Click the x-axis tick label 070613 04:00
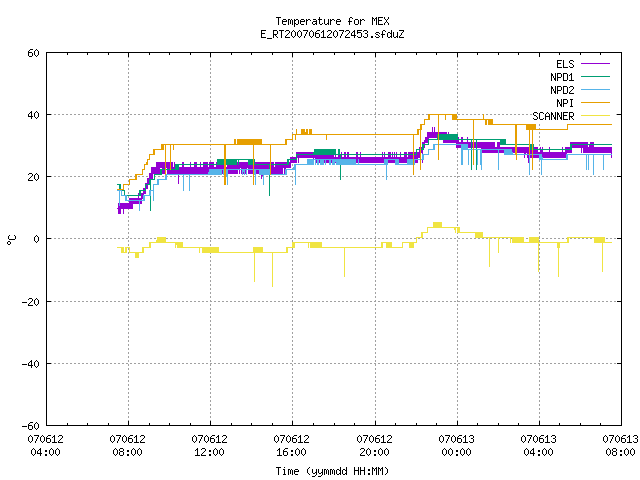The width and height of the screenshot is (640, 480). tap(538, 446)
